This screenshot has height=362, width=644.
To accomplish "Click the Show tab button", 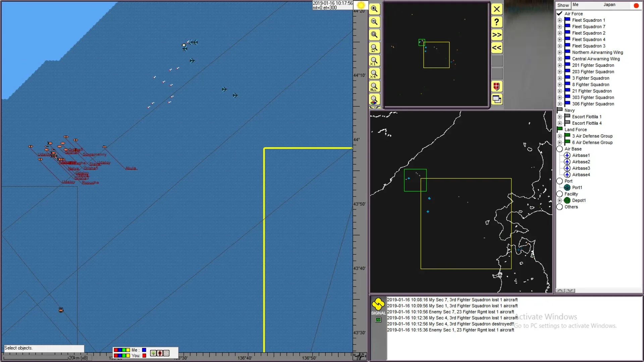I will point(563,5).
